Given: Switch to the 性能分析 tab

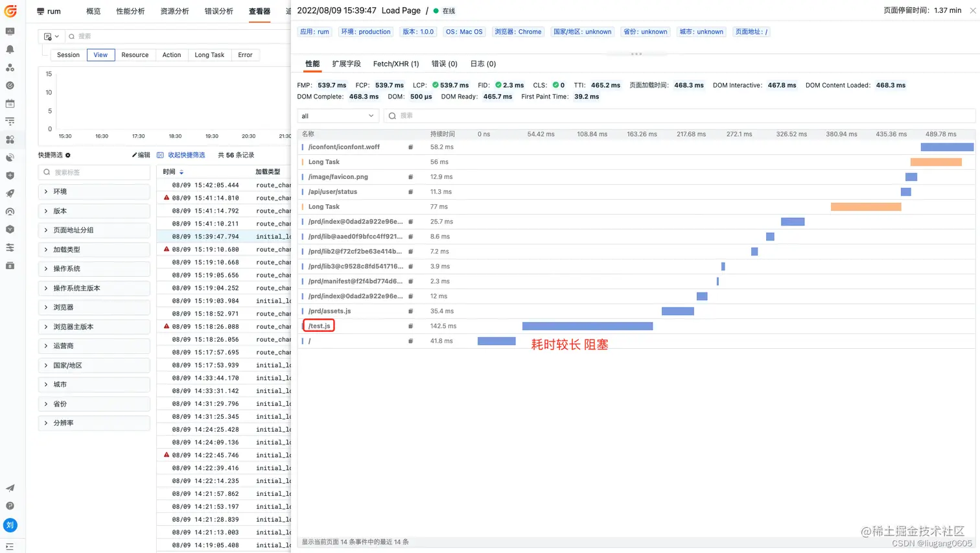Looking at the screenshot, I should (130, 11).
